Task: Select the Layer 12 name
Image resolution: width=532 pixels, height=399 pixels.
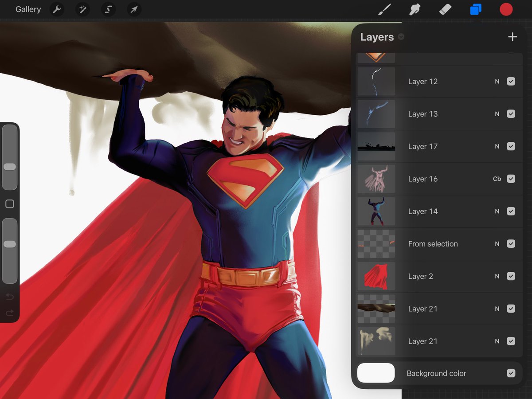Action: [423, 82]
